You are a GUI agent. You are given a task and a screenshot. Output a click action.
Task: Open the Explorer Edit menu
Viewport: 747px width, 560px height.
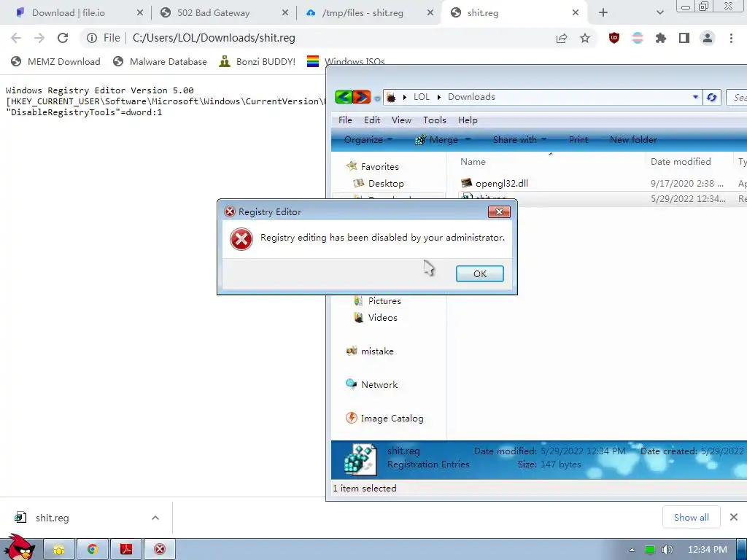pos(372,120)
